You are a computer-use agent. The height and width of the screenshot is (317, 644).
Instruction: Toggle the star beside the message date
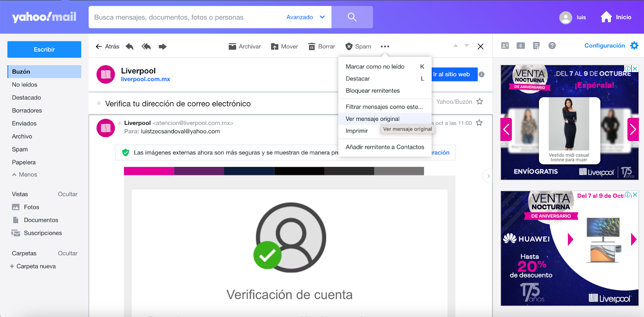click(479, 123)
